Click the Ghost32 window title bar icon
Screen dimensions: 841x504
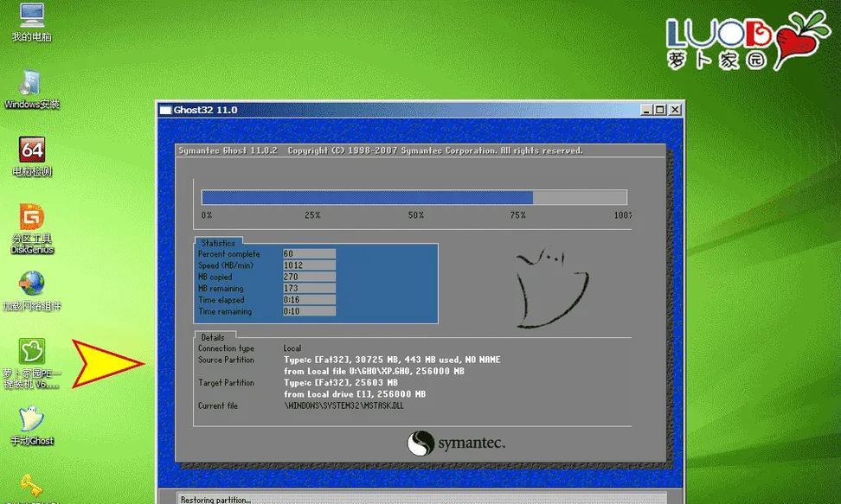[x=166, y=110]
